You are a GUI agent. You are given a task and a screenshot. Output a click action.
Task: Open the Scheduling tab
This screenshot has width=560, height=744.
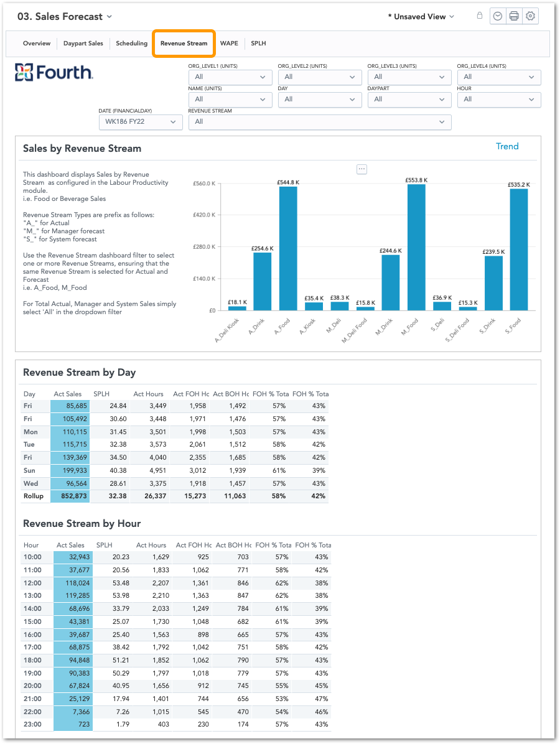tap(131, 44)
